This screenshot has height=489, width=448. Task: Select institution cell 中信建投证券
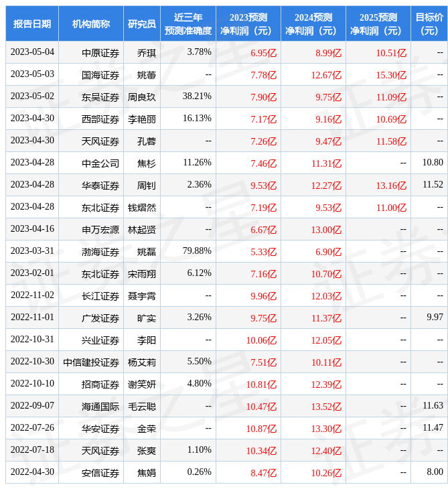point(91,362)
